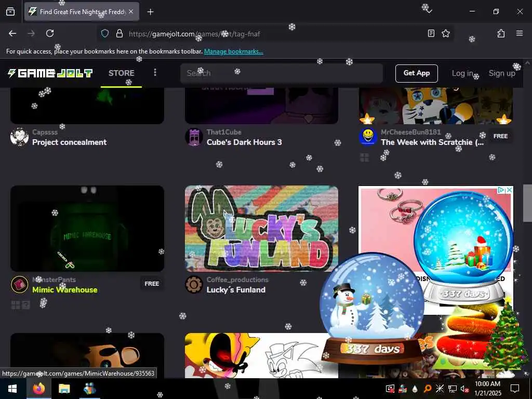Open Coffee_productions gear avatar
The height and width of the screenshot is (399, 532).
pyautogui.click(x=194, y=284)
